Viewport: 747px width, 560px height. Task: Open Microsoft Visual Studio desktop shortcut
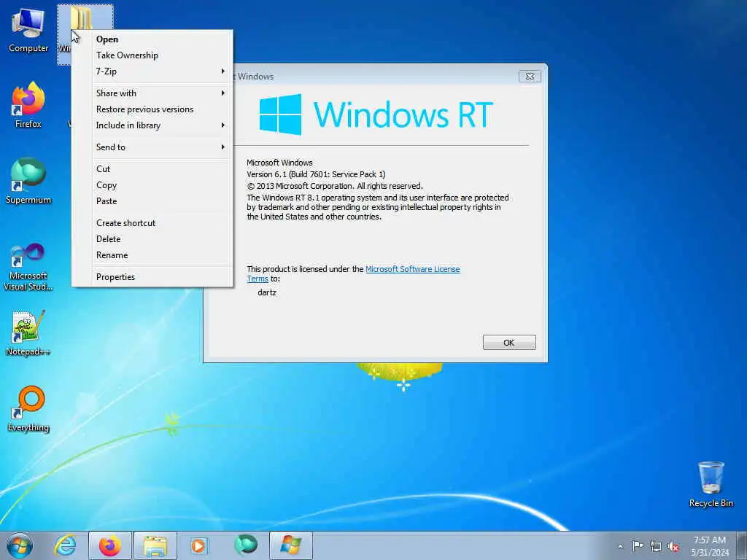(x=28, y=267)
